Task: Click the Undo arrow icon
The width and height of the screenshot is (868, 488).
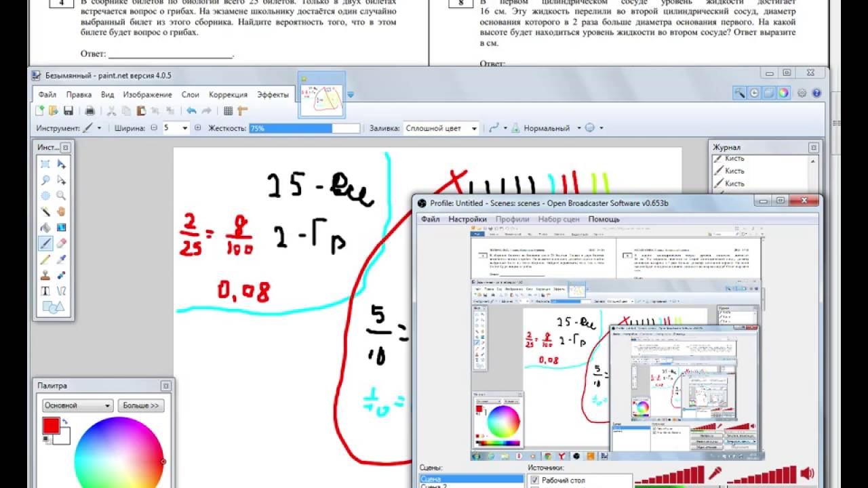Action: 191,110
